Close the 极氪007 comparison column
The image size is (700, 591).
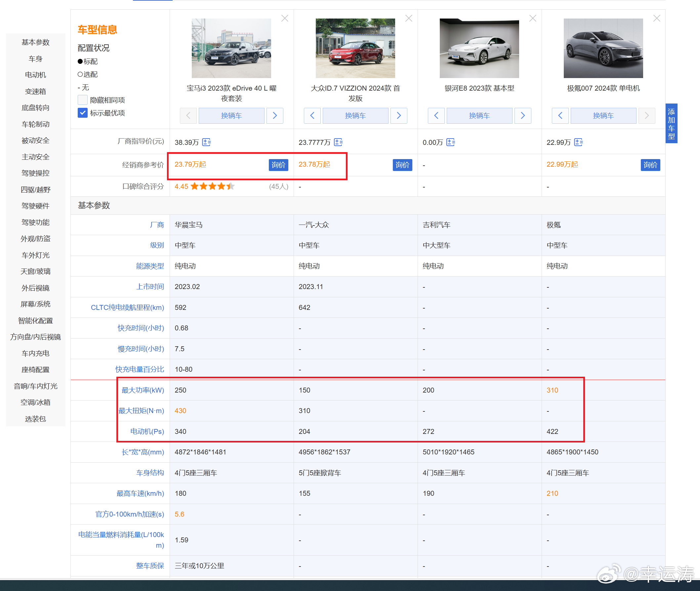[656, 19]
